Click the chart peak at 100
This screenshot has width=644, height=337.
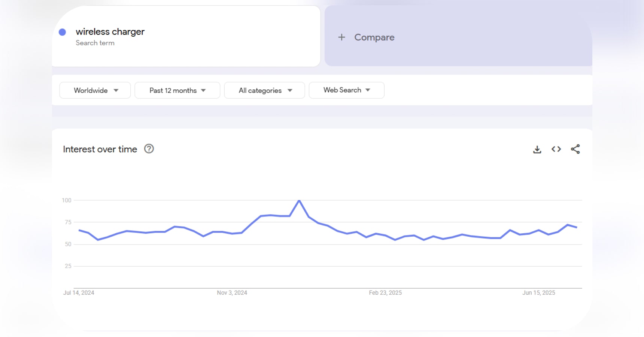coord(299,200)
